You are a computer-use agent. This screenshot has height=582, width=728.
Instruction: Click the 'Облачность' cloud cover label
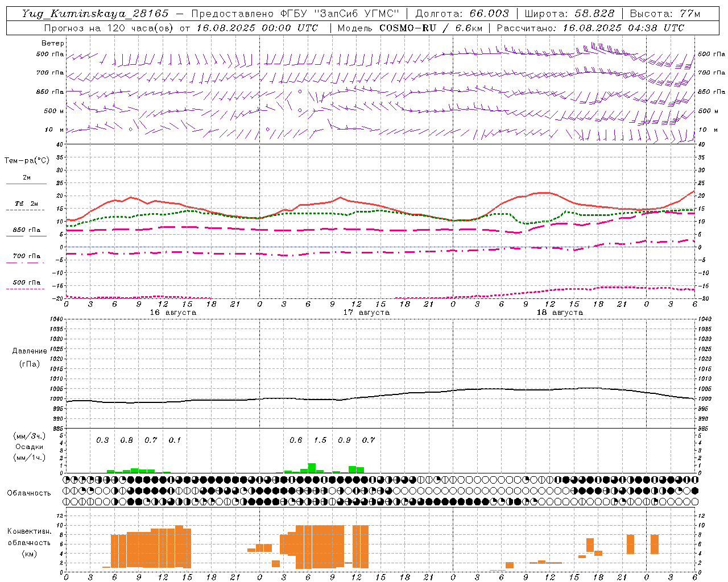click(x=29, y=493)
